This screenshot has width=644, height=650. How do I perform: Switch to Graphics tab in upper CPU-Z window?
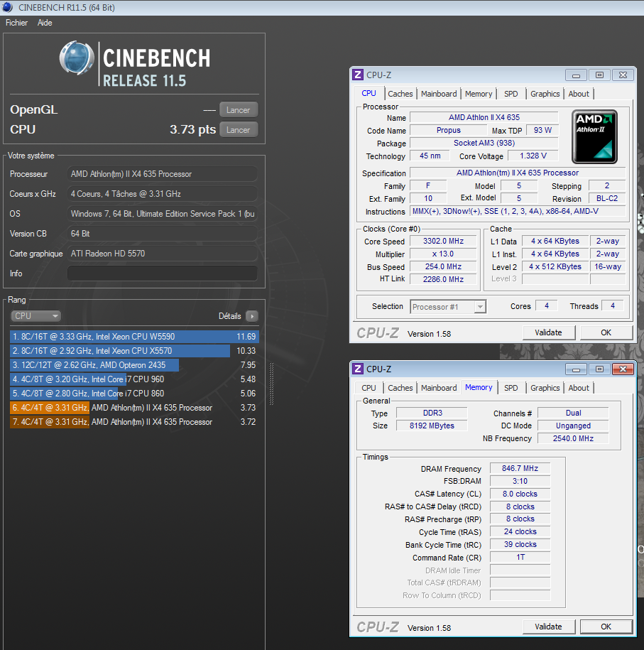pyautogui.click(x=545, y=94)
